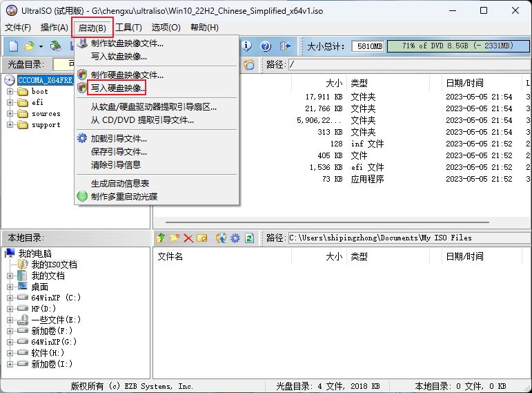Click the new file icon in toolbar
Viewport: 532px width, 393px height.
pos(13,46)
